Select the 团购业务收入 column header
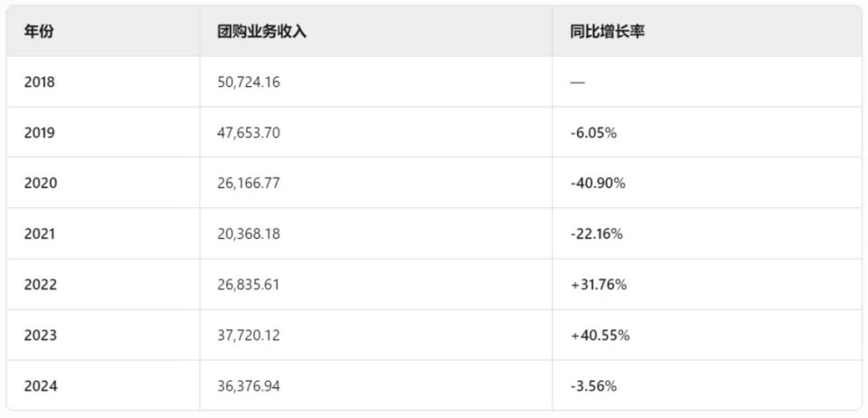 coord(262,32)
